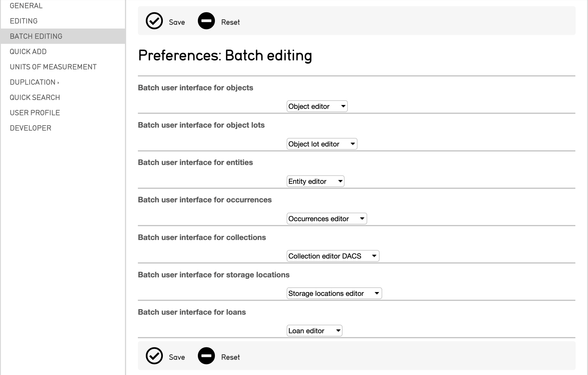Click the top Save checkmark icon
Viewport: 588px width, 375px height.
pos(154,21)
